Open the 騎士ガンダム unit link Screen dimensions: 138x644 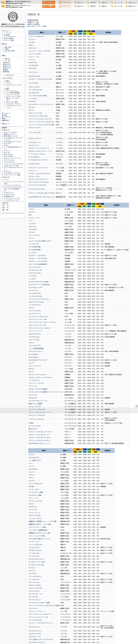click(33, 429)
